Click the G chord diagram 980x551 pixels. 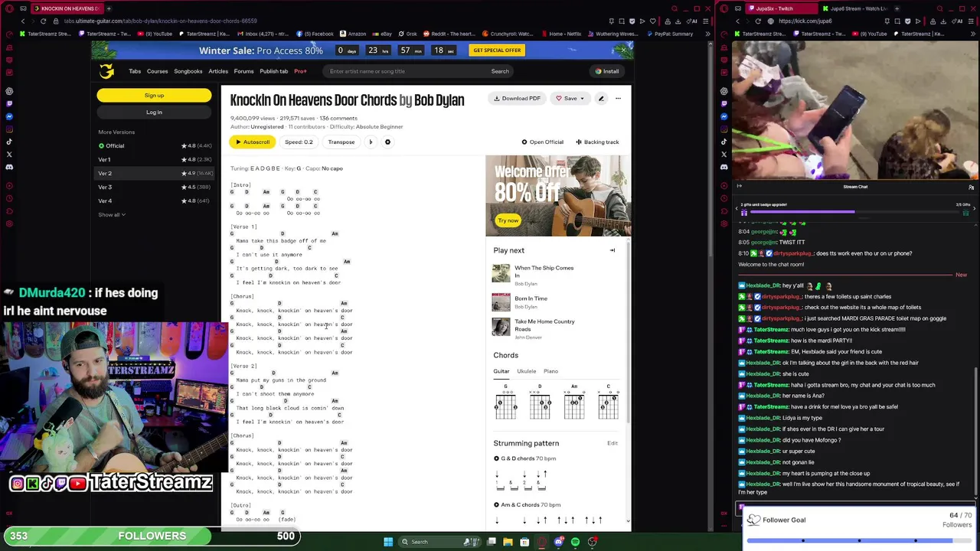505,402
